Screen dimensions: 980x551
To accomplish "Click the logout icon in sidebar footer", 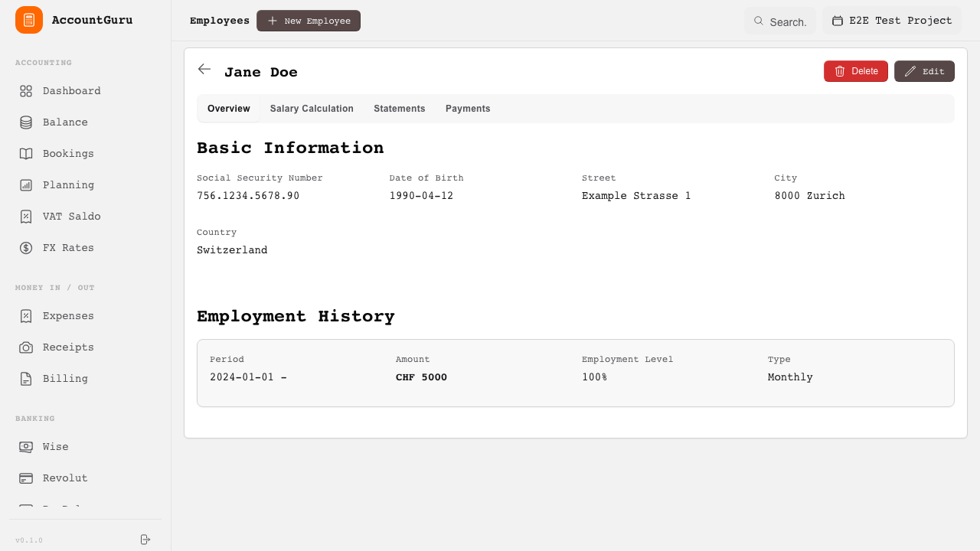I will coord(145,540).
